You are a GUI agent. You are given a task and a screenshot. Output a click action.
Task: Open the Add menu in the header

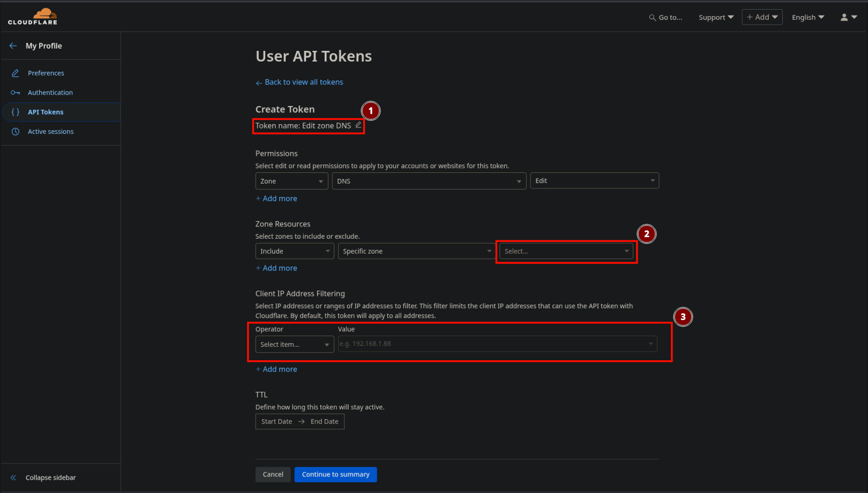(x=762, y=17)
